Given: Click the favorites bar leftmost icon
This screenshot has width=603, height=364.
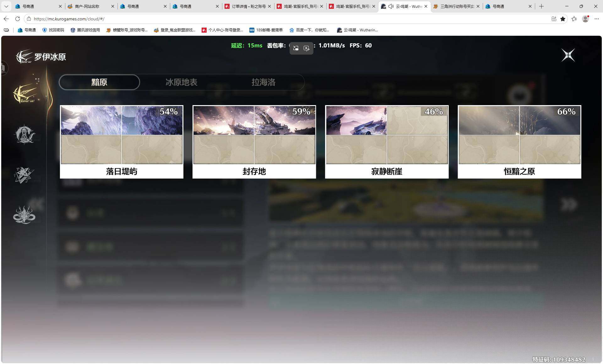Looking at the screenshot, I should (6, 30).
